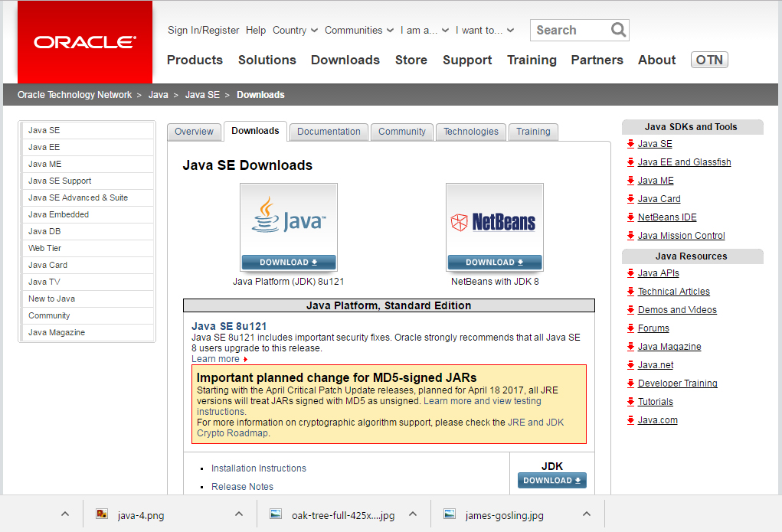The height and width of the screenshot is (532, 782).
Task: Switch to the Documentation tab
Action: pos(328,131)
